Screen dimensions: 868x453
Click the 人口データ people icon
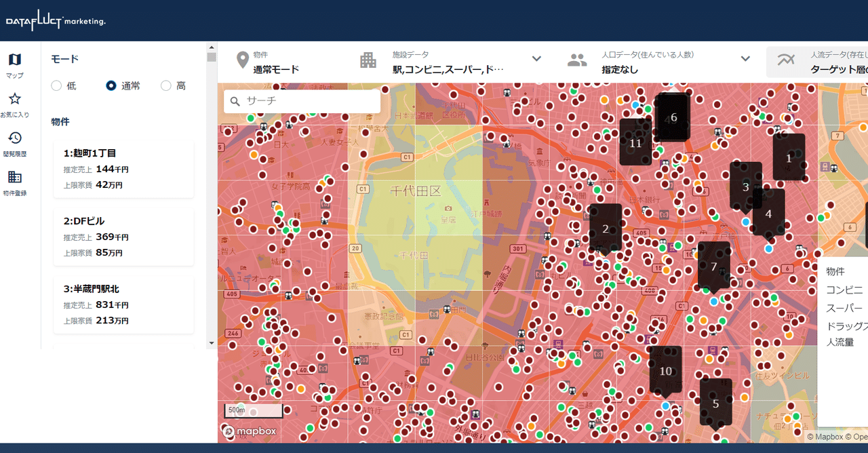coord(577,60)
